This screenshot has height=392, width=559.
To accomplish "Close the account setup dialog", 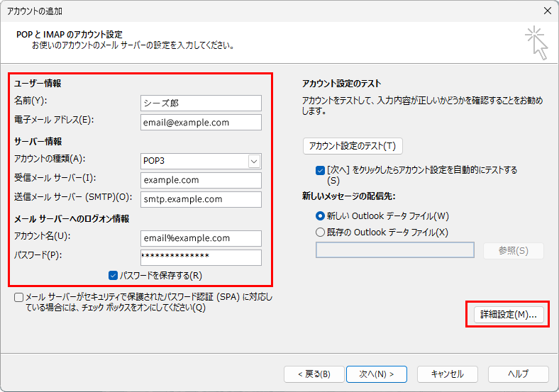I will pyautogui.click(x=547, y=11).
